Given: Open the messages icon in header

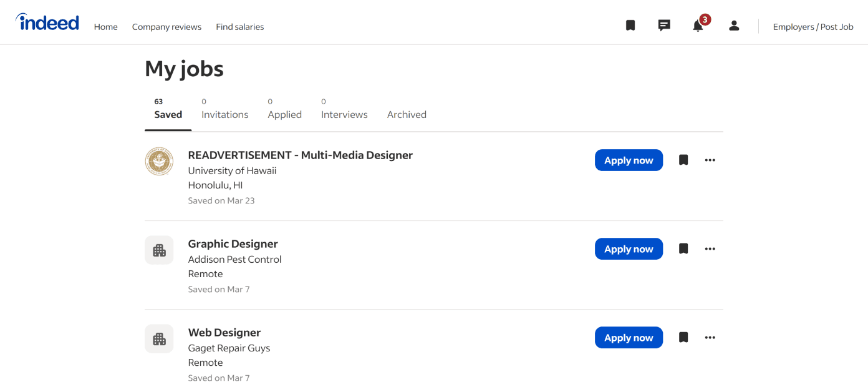Looking at the screenshot, I should pyautogui.click(x=664, y=26).
